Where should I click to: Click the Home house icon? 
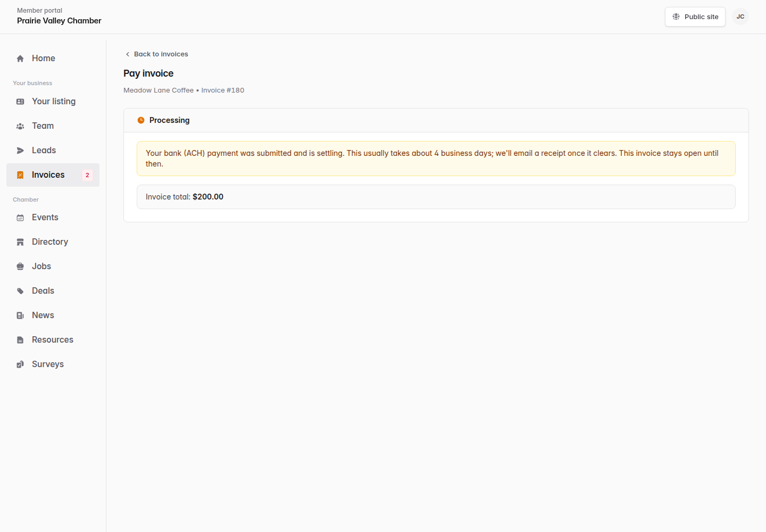(20, 59)
